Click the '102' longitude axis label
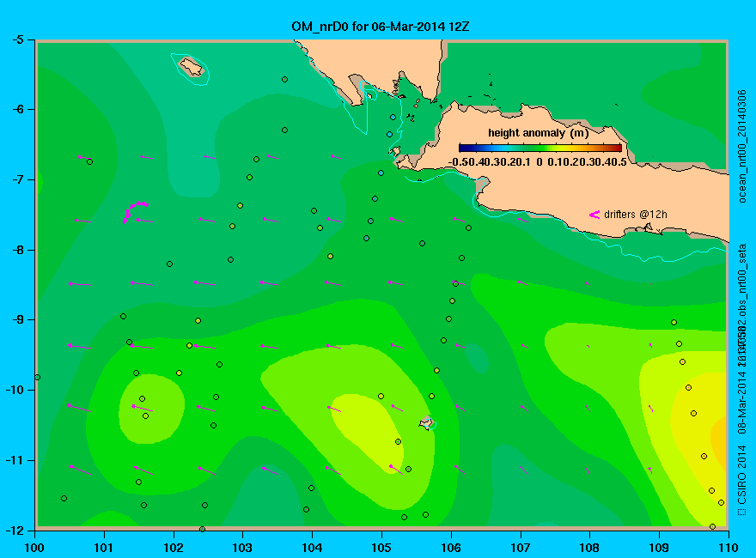The image size is (756, 558). coord(173,548)
